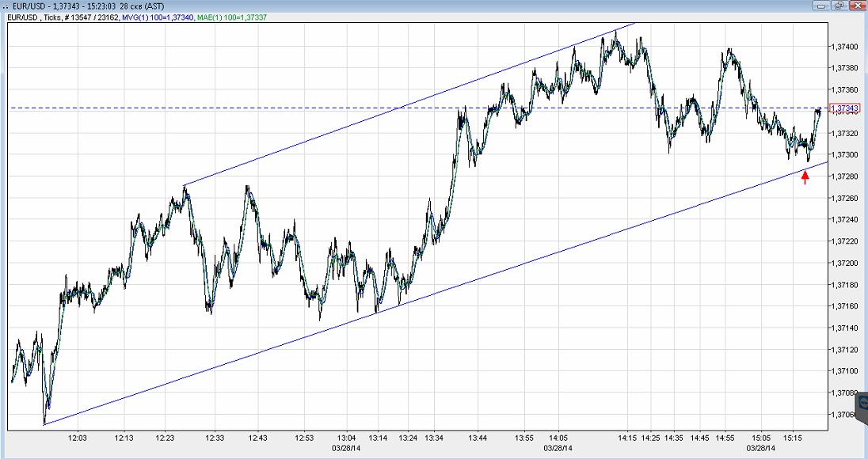This screenshot has width=868, height=459.
Task: Click the 15:05 time axis label
Action: [761, 438]
